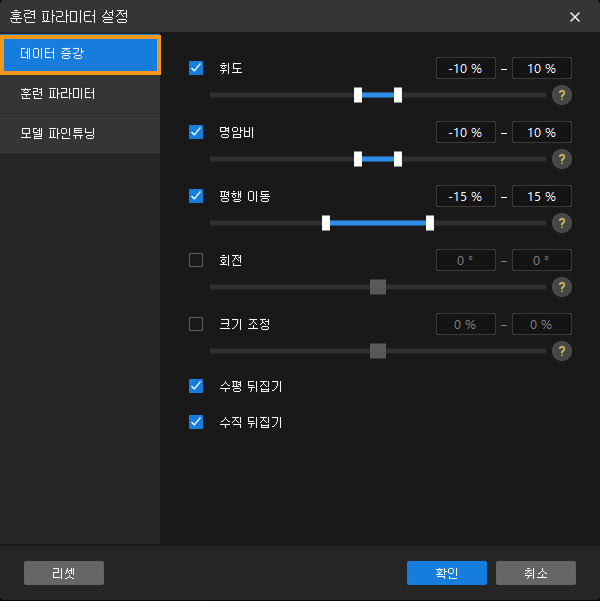The image size is (600, 601).
Task: Uncheck the 휘도 checkbox
Action: coord(196,69)
